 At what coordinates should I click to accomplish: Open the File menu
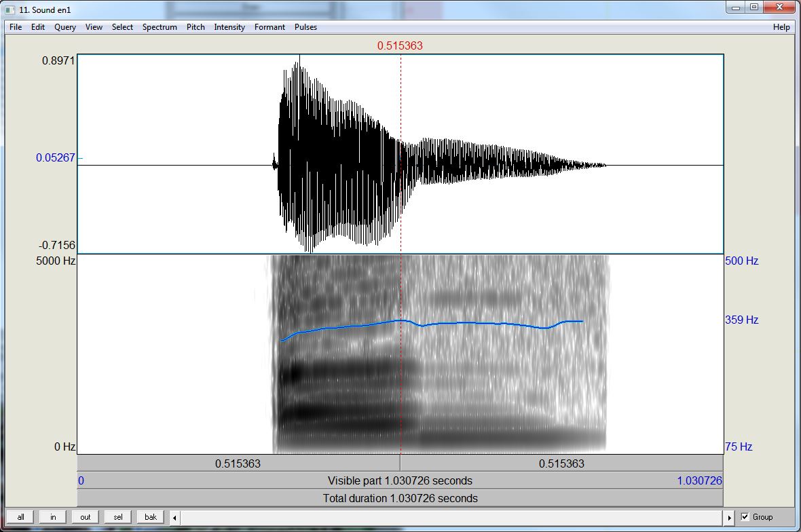16,27
